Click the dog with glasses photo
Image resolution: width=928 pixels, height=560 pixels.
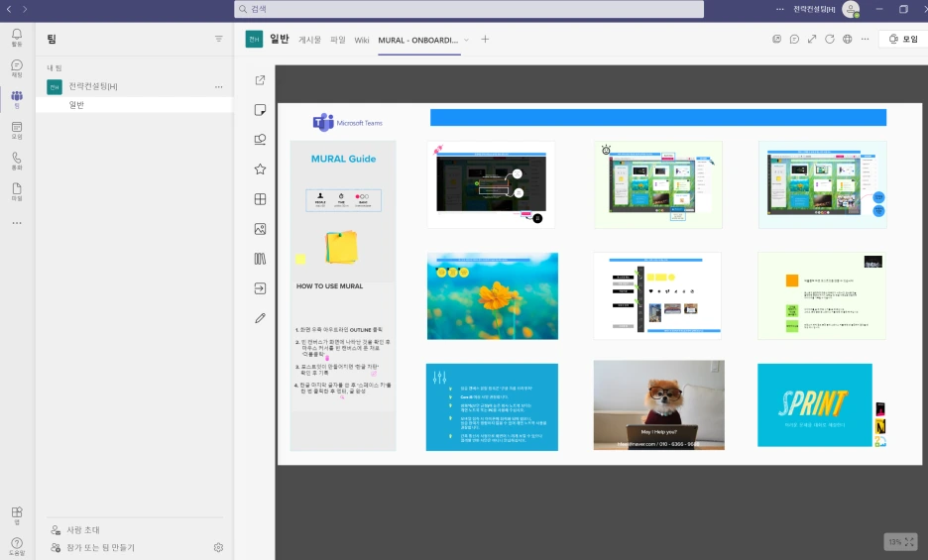coord(658,405)
